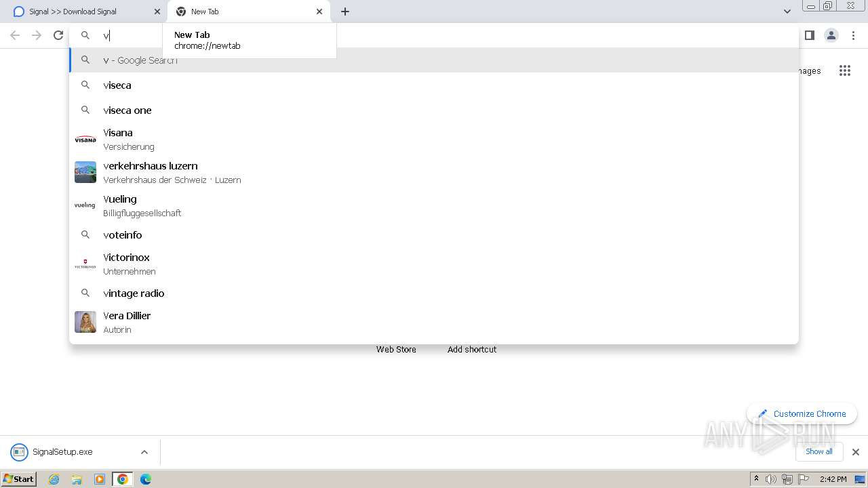868x488 pixels.
Task: Click the taskbar clock showing 2:42 PM
Action: 833,479
